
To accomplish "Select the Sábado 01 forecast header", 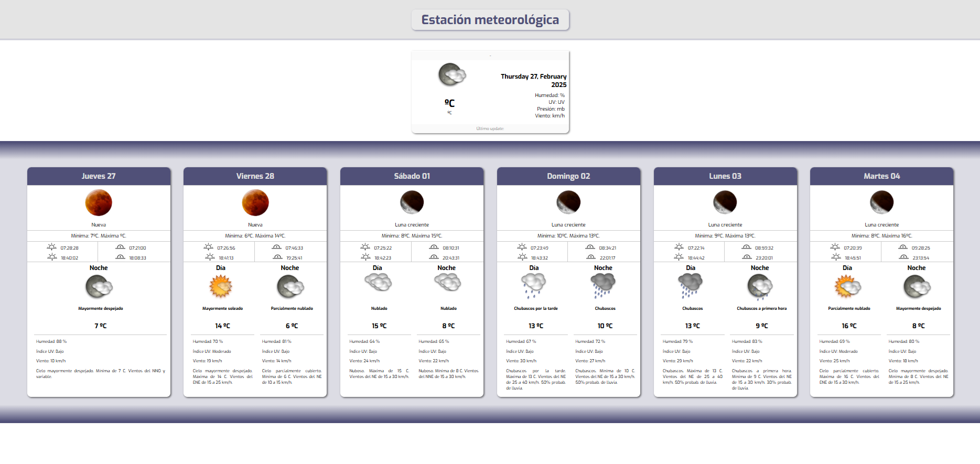I will tap(412, 176).
